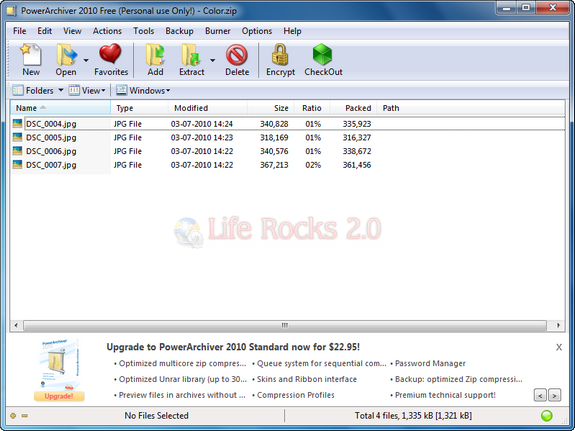
Task: Click the 02% ratio cell
Action: pos(313,165)
